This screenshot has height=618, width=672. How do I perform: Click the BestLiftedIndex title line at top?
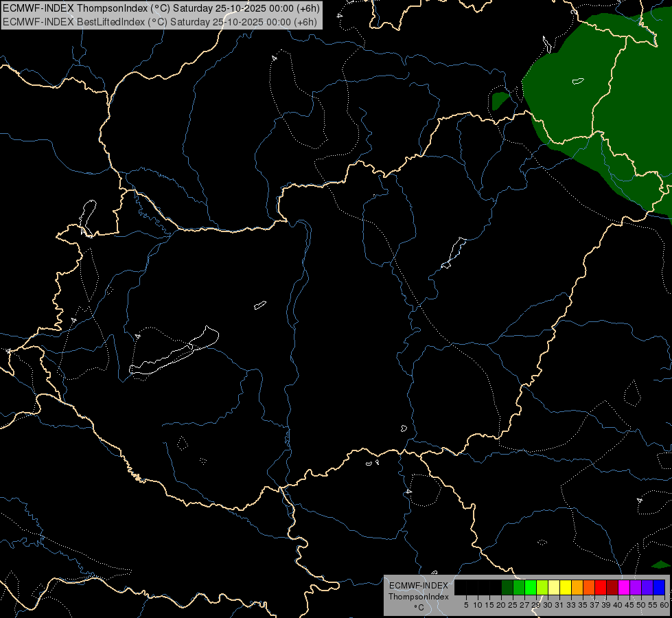[x=159, y=22]
